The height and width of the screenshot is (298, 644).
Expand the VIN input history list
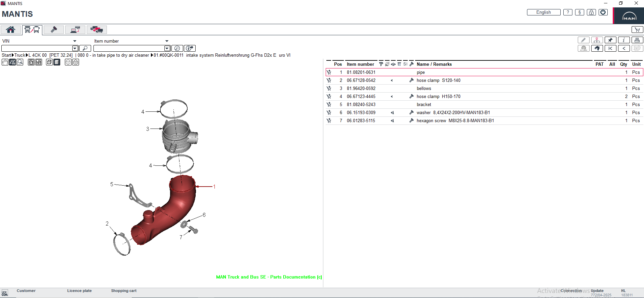coord(75,48)
